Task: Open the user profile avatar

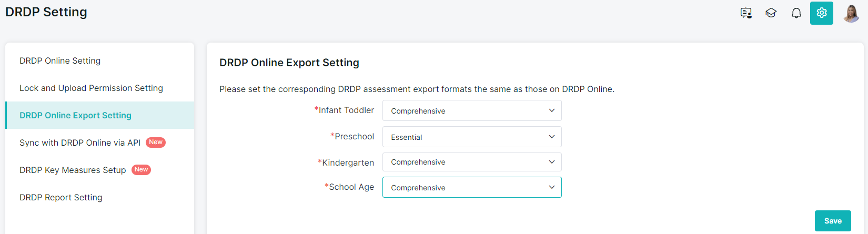Action: tap(851, 13)
